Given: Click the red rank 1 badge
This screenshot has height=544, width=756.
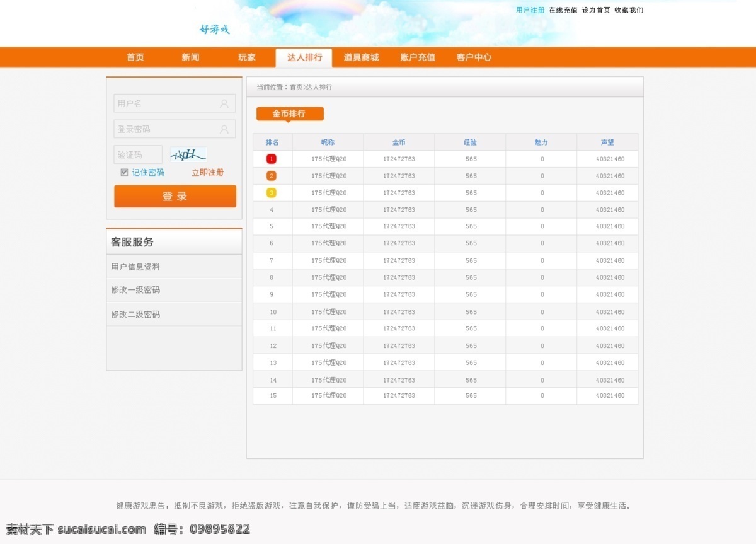Looking at the screenshot, I should [x=272, y=159].
